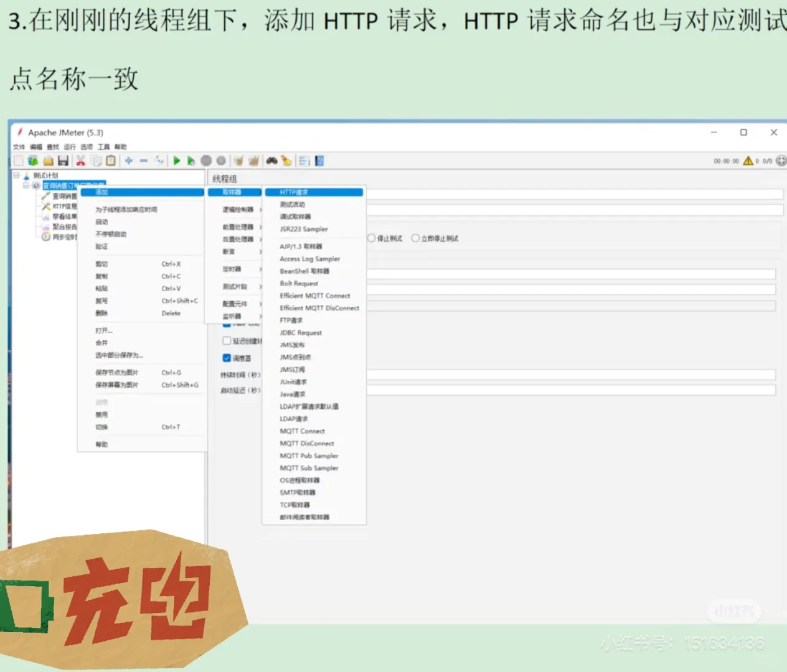
Task: Uncheck the 调度器 checkbox
Action: [x=227, y=358]
